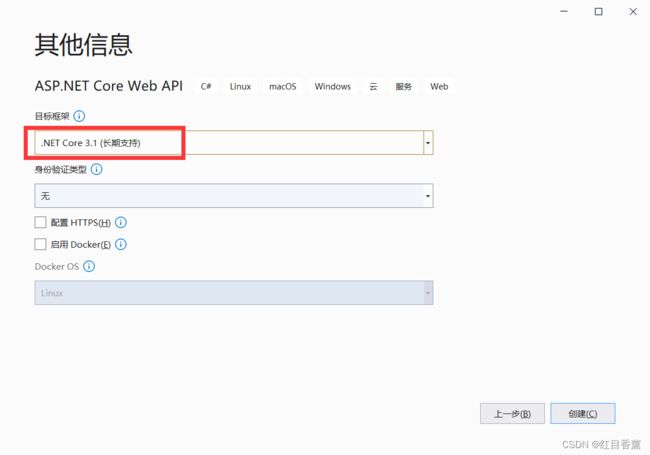Click the info icon beside 目标框架
The image size is (650, 455).
pos(79,116)
